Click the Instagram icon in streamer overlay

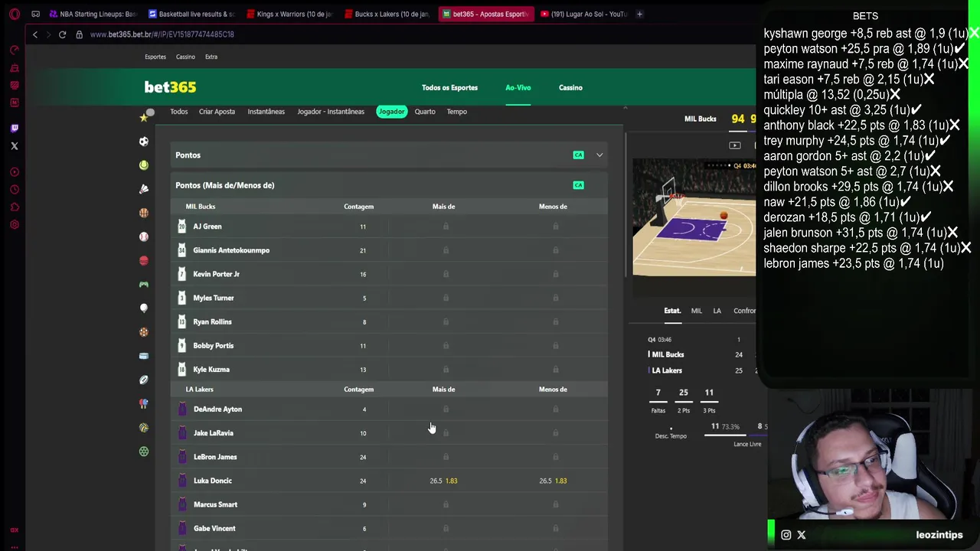pos(786,535)
